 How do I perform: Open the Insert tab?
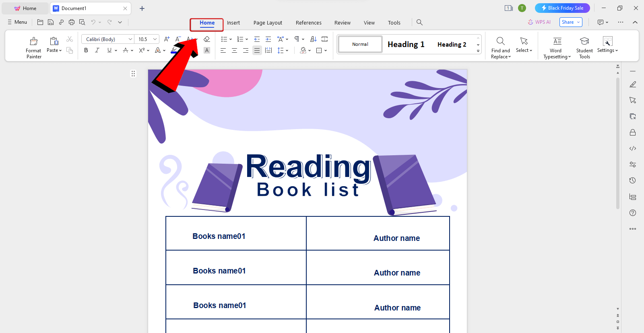pos(233,23)
